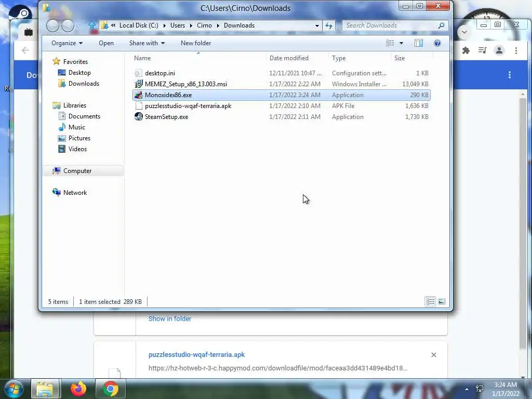
Task: Click Windows Explorer taskbar button
Action: tap(45, 389)
